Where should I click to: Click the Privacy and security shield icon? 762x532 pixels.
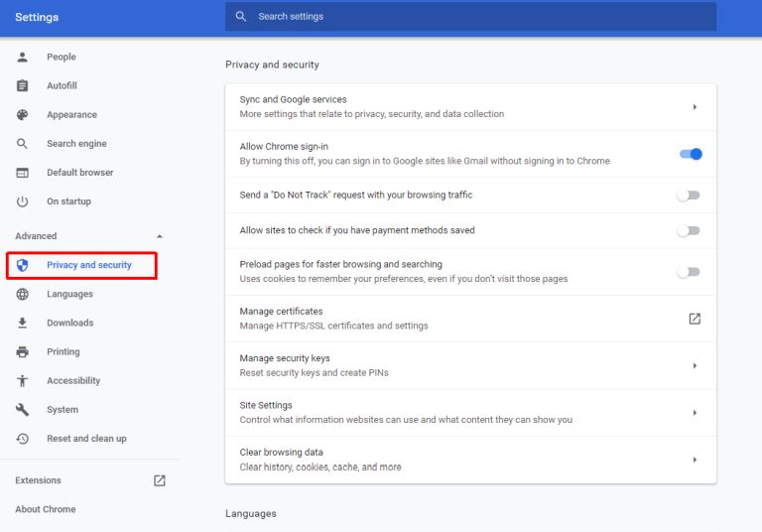coord(23,265)
